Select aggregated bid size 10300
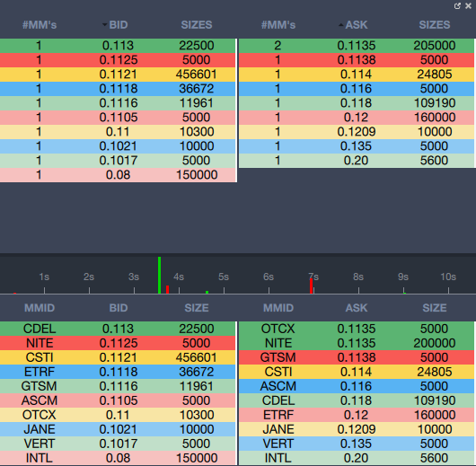 pyautogui.click(x=197, y=132)
